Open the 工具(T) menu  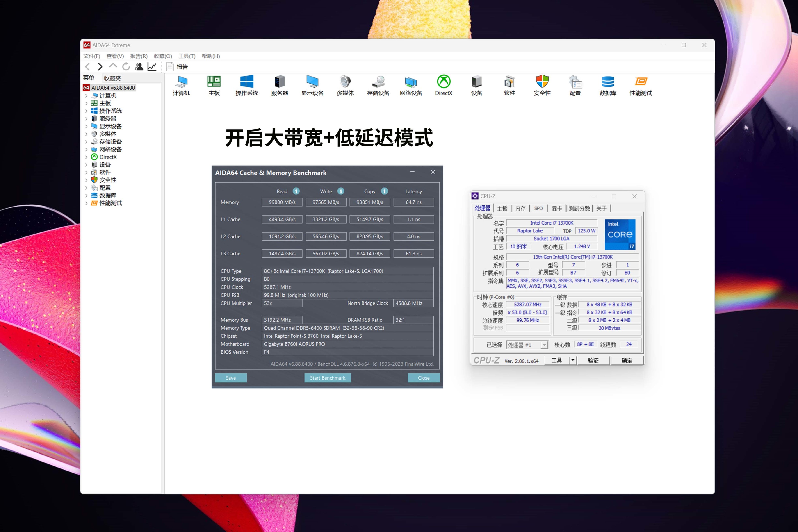click(x=187, y=56)
